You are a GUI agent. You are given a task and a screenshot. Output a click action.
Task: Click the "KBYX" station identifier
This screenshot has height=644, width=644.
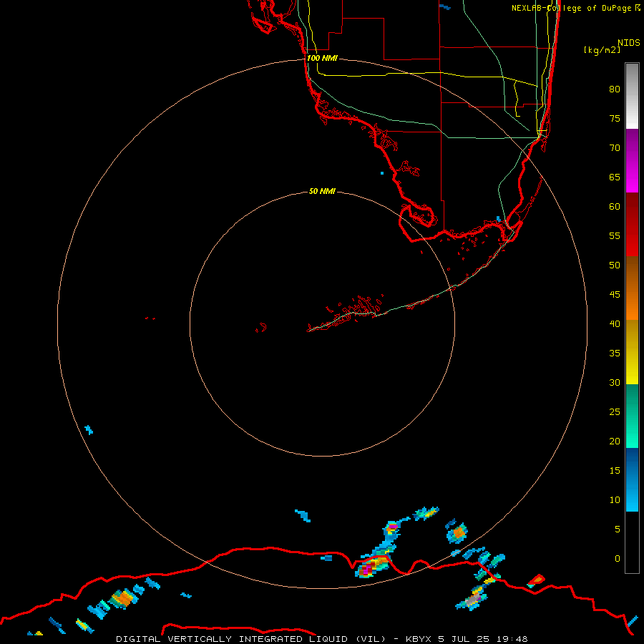419,639
